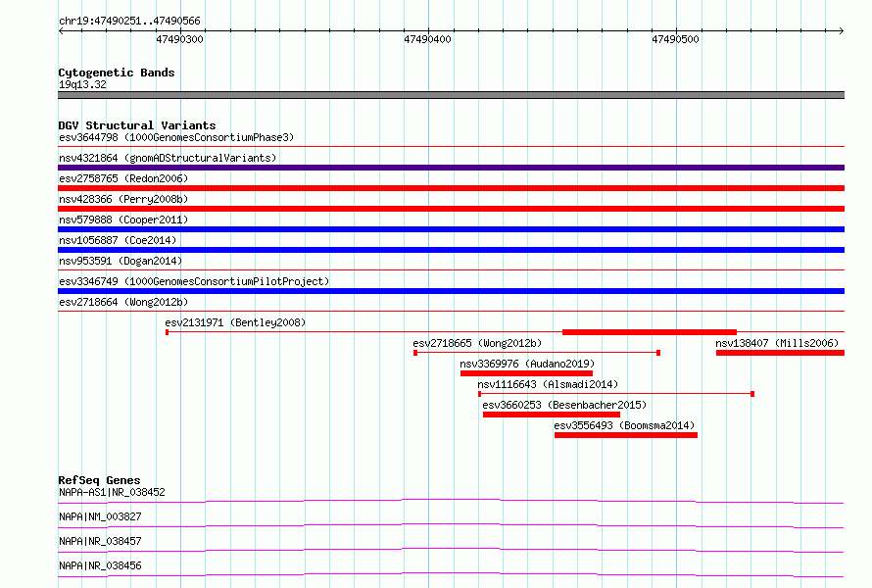
Task: Click the nsv3369976 (Audano2019) label
Action: coord(527,364)
